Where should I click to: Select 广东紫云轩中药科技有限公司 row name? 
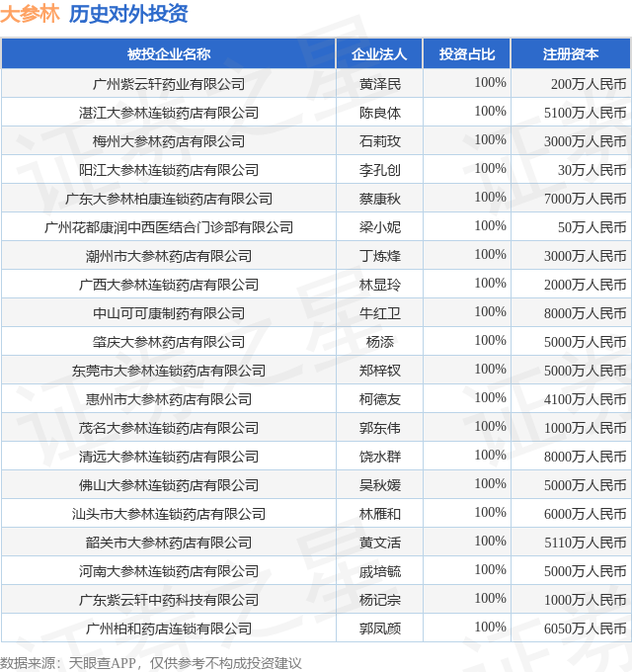pyautogui.click(x=169, y=600)
